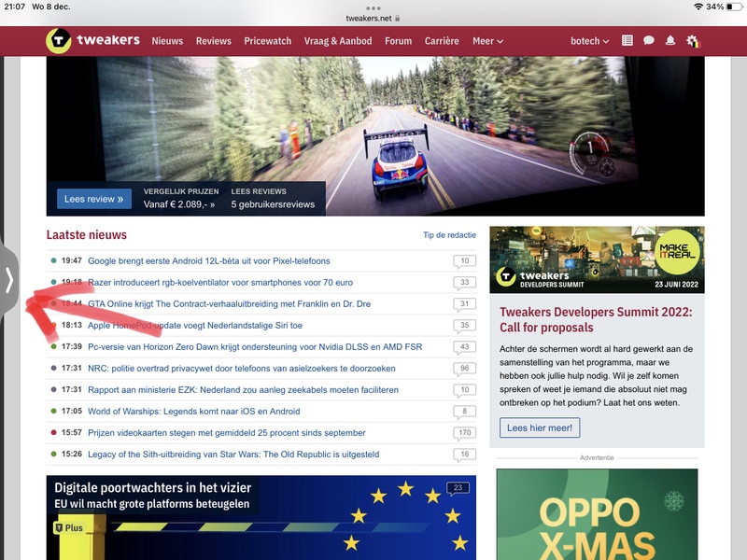The width and height of the screenshot is (747, 560).
Task: Expand the Meer dropdown menu
Action: click(487, 41)
